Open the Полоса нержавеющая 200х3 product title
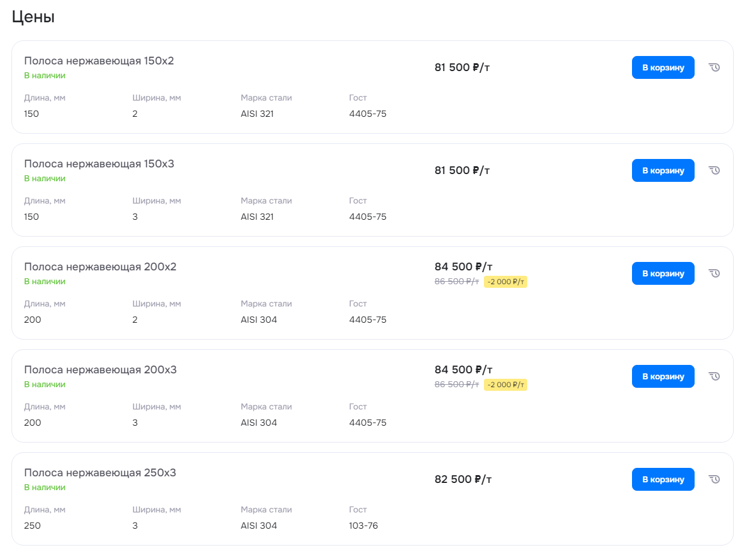Screen dimensions: 756x557 (x=101, y=370)
